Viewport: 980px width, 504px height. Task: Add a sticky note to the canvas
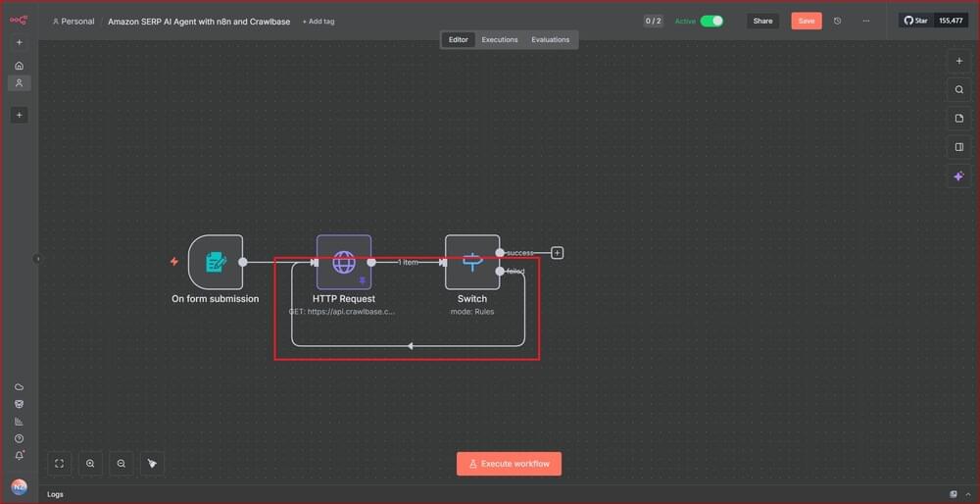coord(959,119)
